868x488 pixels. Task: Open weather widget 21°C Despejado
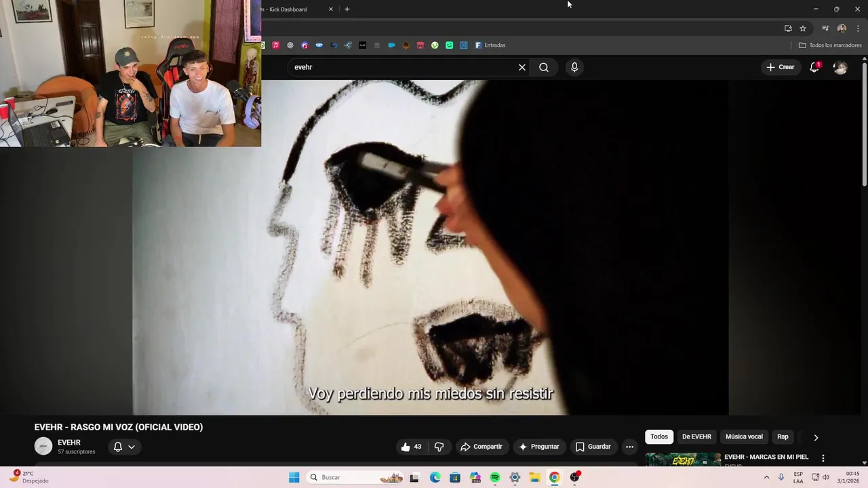coord(27,477)
